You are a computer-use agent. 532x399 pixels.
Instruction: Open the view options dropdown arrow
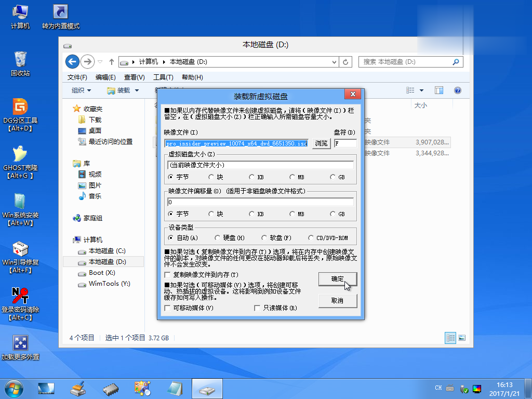[x=421, y=90]
